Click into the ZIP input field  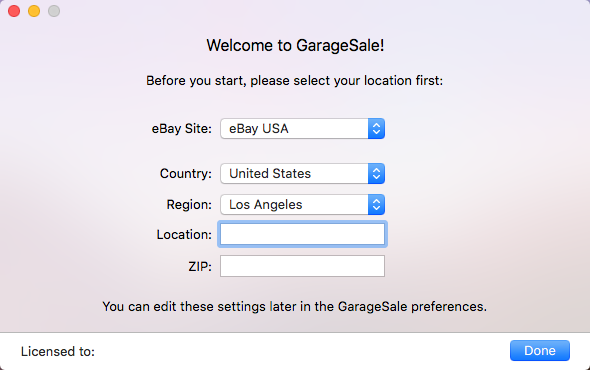[302, 266]
